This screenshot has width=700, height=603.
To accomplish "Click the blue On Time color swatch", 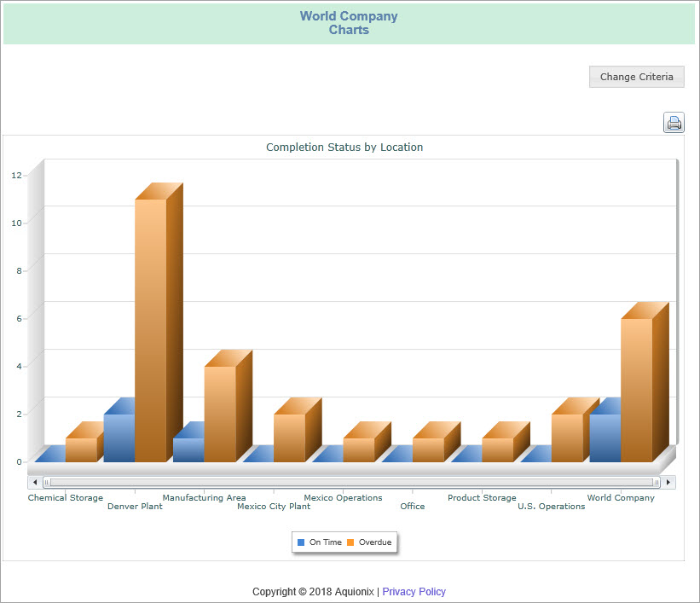I will pyautogui.click(x=300, y=542).
